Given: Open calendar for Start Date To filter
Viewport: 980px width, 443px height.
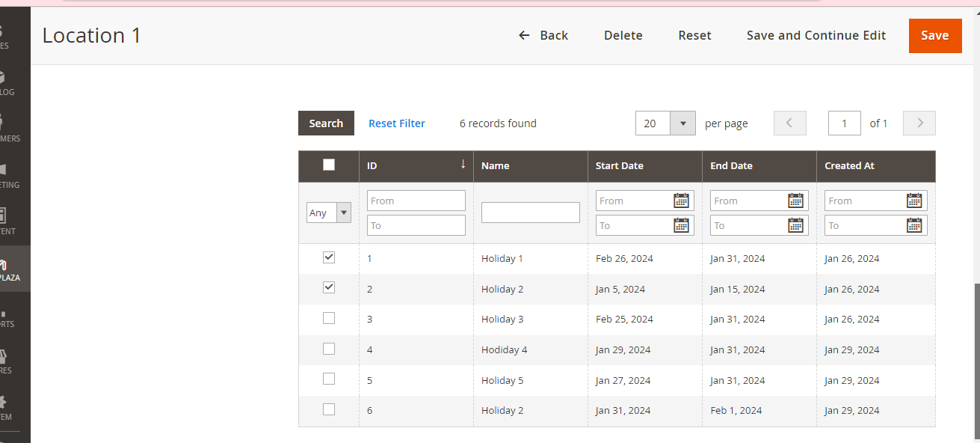Looking at the screenshot, I should (681, 225).
